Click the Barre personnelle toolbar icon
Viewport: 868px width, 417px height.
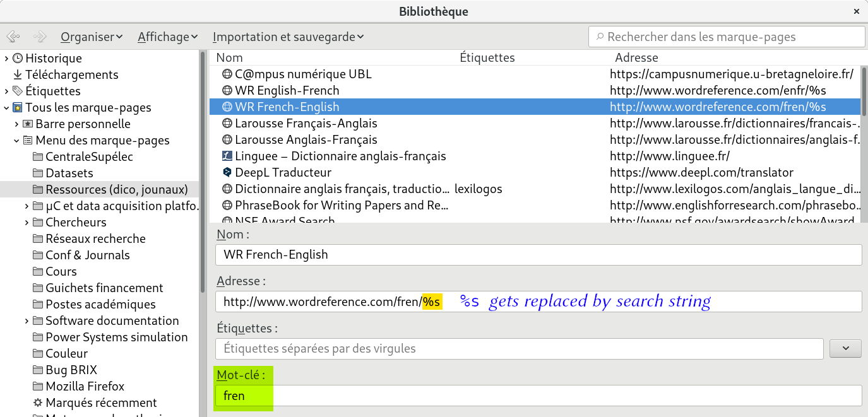point(28,124)
